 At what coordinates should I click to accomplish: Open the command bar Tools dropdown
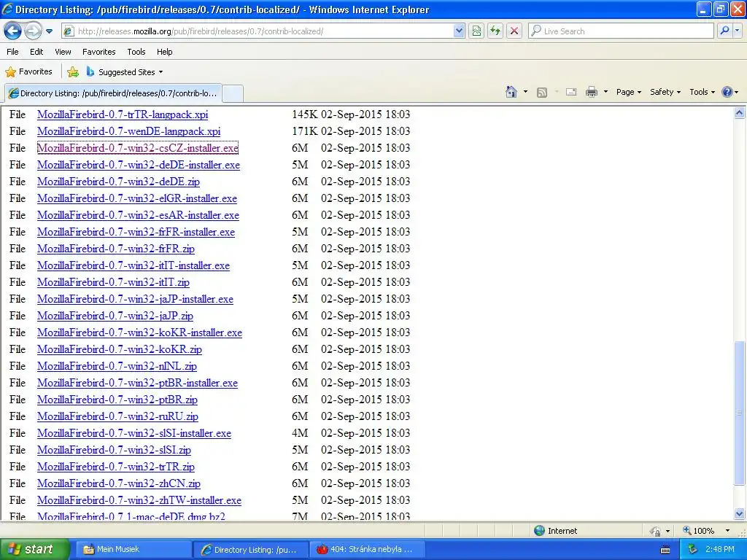[703, 92]
